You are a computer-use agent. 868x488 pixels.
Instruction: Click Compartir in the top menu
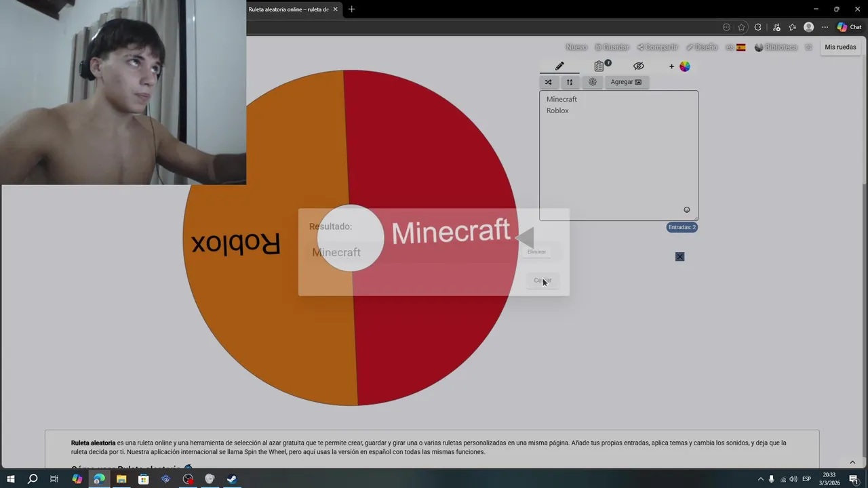[657, 47]
